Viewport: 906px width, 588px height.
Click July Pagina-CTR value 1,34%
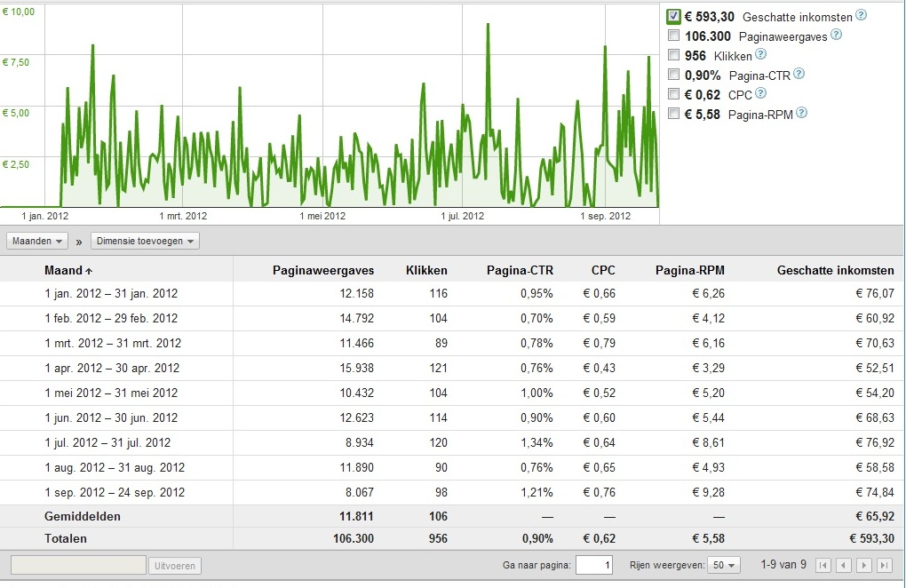[536, 442]
